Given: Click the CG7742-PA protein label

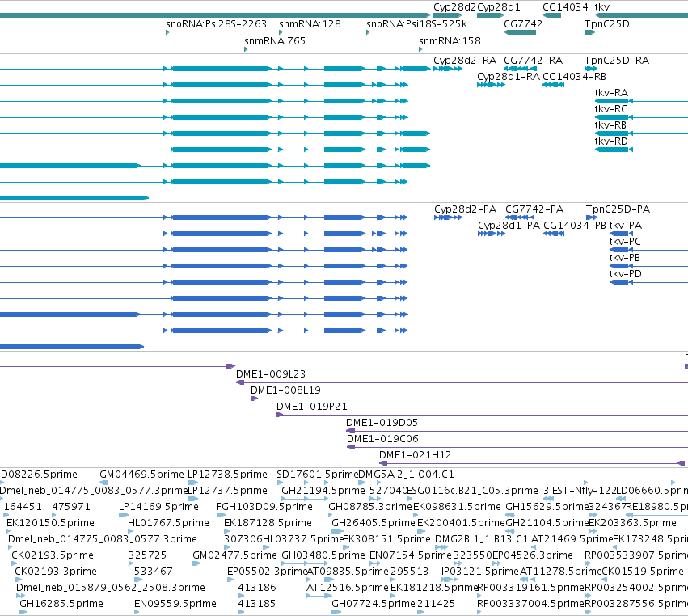Looking at the screenshot, I should click(534, 209).
